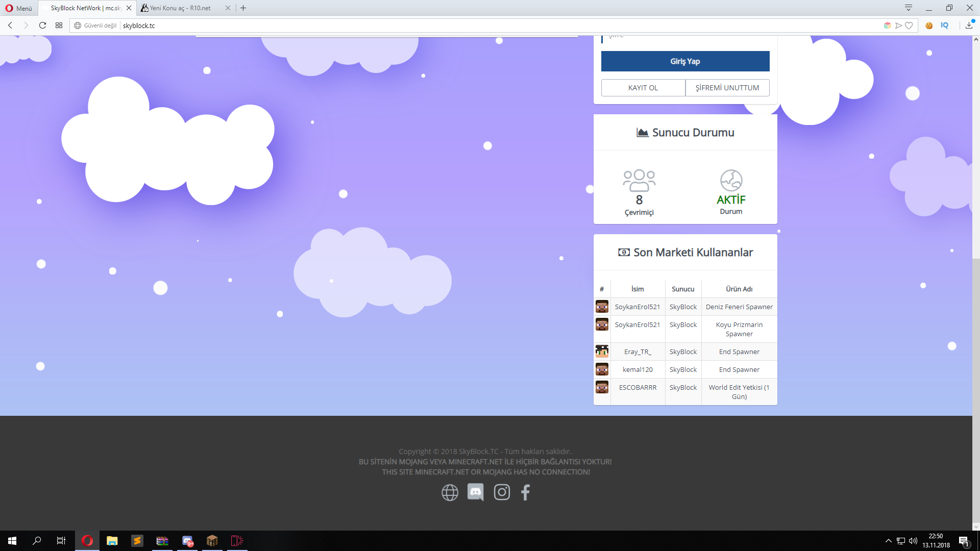The height and width of the screenshot is (551, 980).
Task: Click the Son Marketi Kullananlar heading
Action: click(685, 253)
